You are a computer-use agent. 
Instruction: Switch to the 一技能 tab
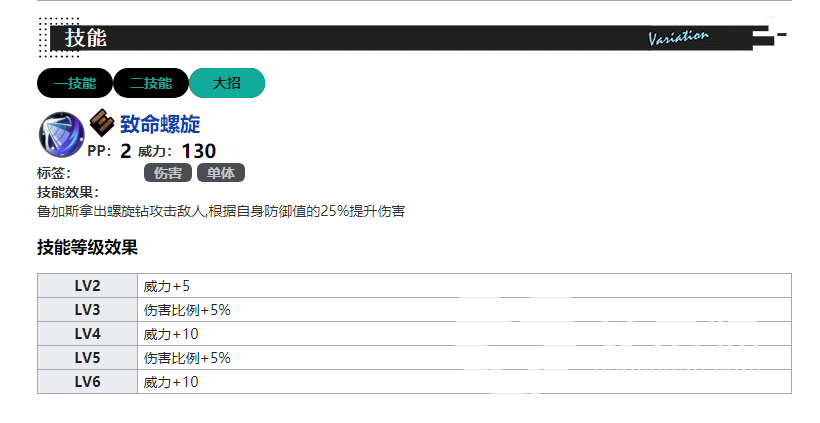pos(75,84)
